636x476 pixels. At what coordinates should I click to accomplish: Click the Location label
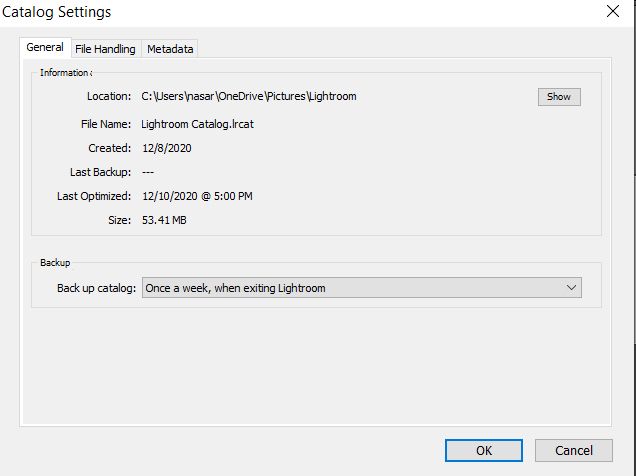[109, 96]
